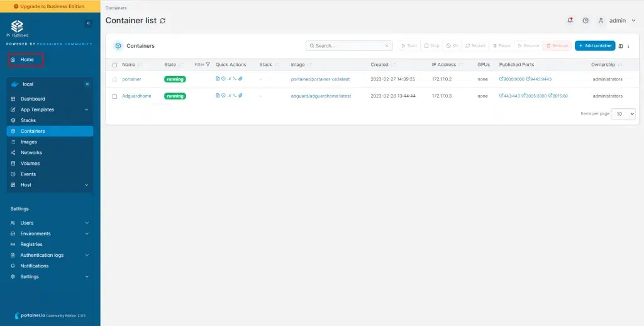Open the portainer container link
Screen dimensions: 644x326
tap(131, 79)
